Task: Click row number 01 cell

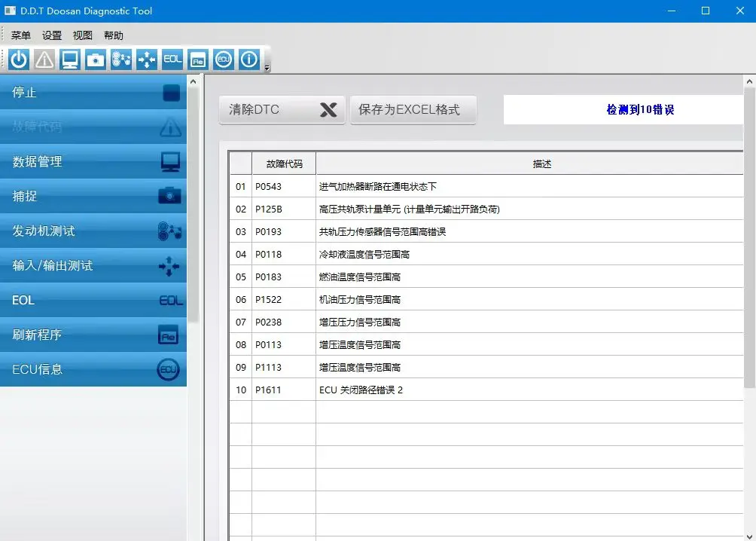Action: pyautogui.click(x=241, y=186)
